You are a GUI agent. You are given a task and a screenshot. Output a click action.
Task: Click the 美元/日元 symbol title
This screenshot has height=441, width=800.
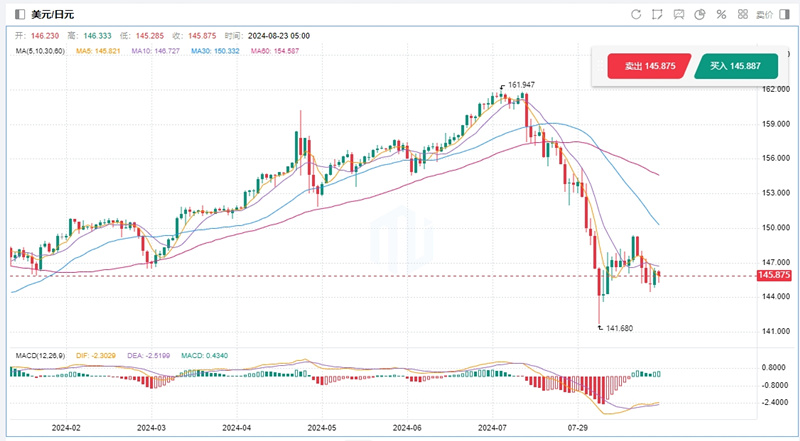click(x=53, y=14)
